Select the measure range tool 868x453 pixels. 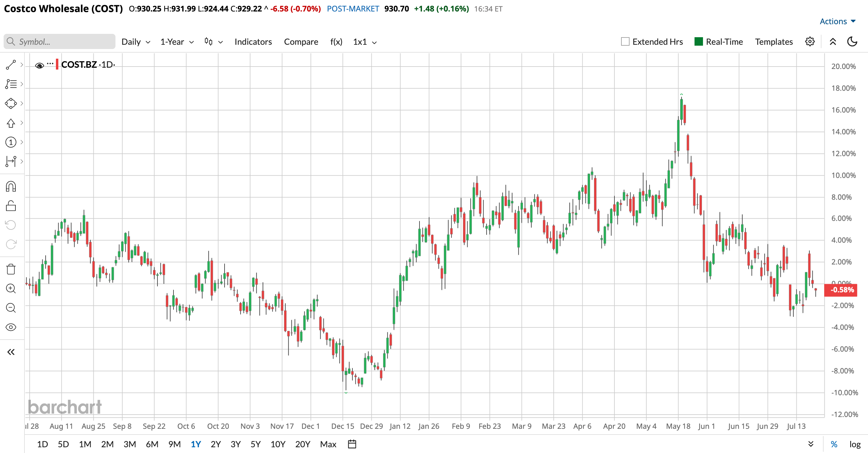[11, 161]
